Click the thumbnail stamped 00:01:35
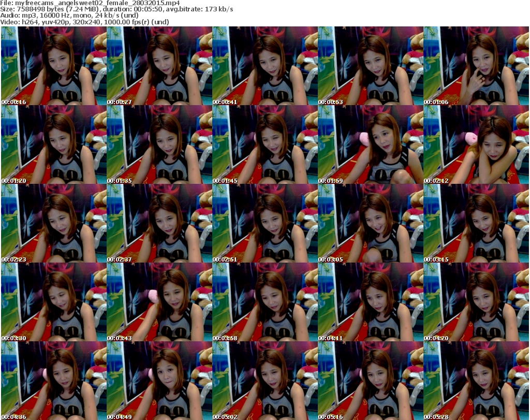 click(x=159, y=144)
